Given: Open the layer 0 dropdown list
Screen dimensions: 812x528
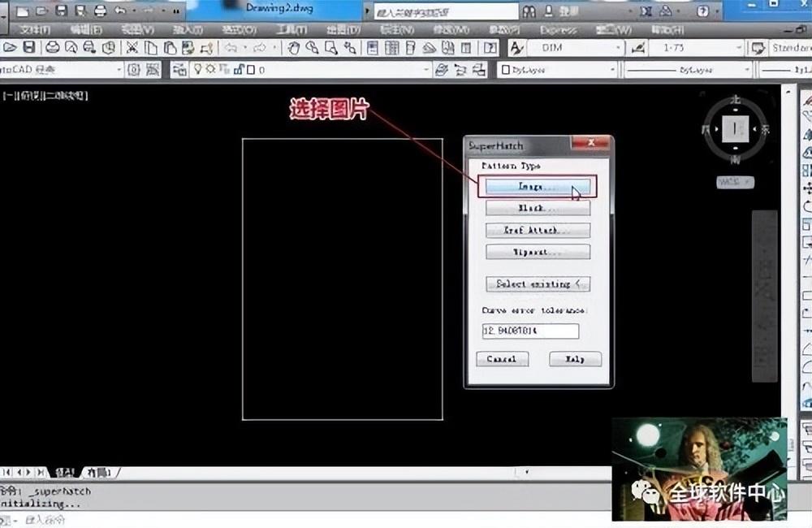Looking at the screenshot, I should point(310,69).
